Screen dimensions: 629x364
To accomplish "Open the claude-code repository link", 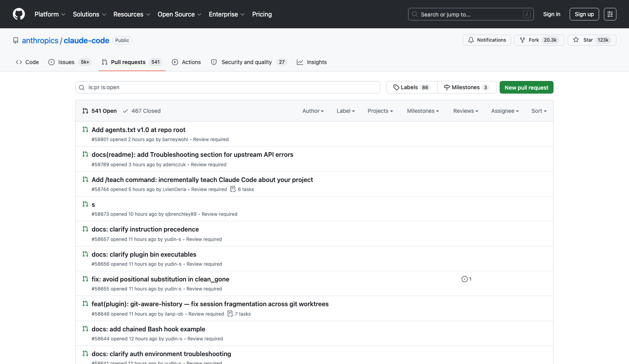I will [x=86, y=40].
